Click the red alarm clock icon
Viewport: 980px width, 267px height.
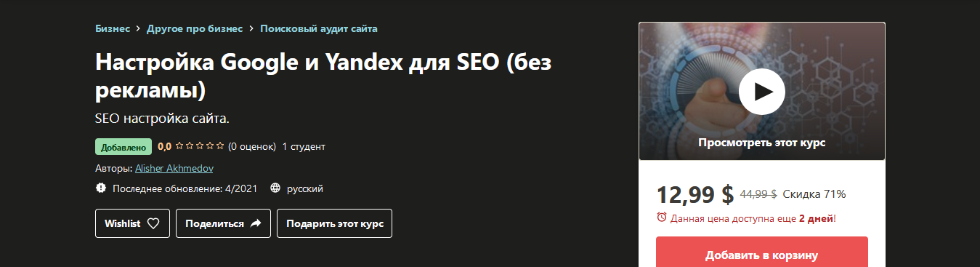661,217
